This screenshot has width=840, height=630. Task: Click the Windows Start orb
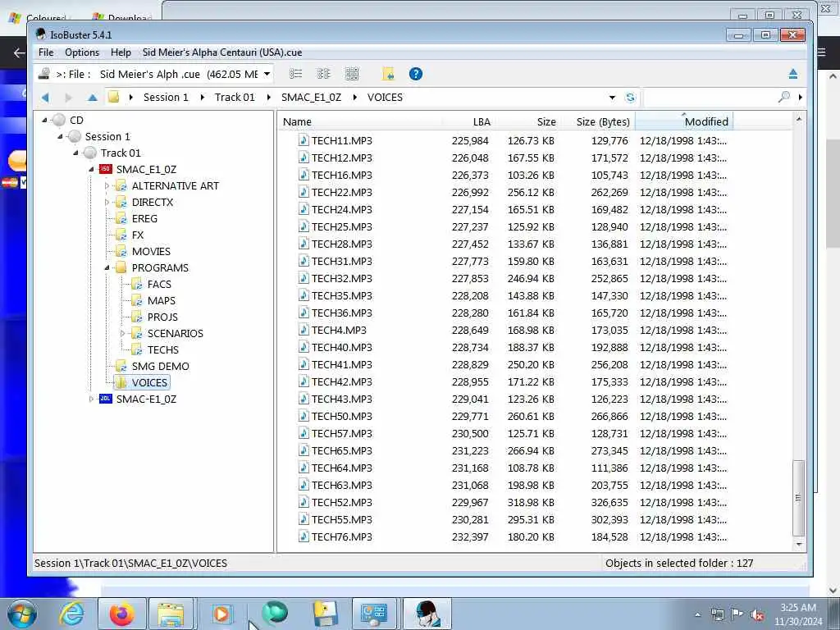22,614
